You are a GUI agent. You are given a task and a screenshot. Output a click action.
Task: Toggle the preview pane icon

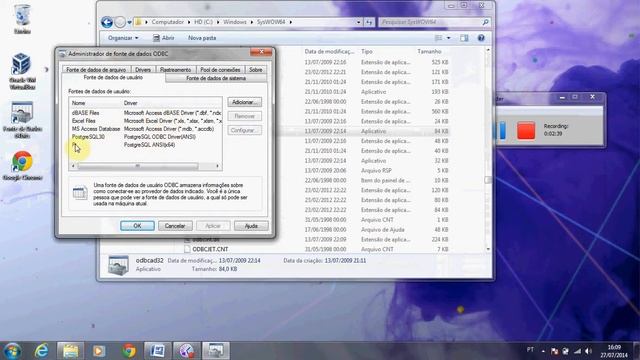(464, 38)
